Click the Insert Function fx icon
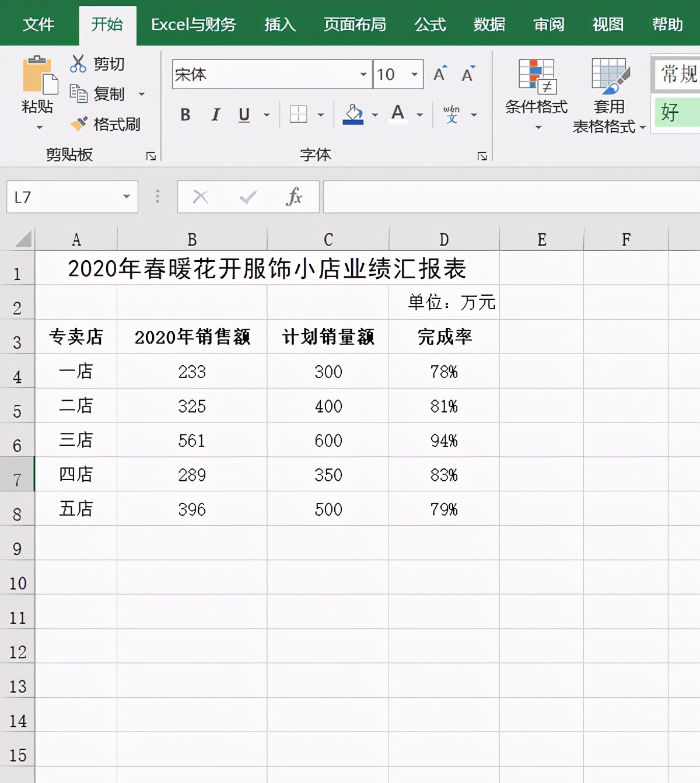Image resolution: width=700 pixels, height=783 pixels. [295, 197]
